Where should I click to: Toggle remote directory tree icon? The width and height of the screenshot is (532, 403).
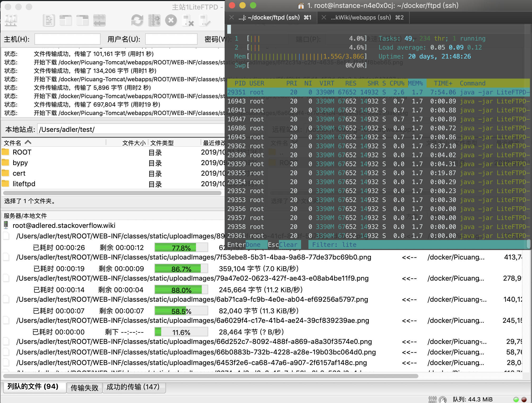coord(83,20)
